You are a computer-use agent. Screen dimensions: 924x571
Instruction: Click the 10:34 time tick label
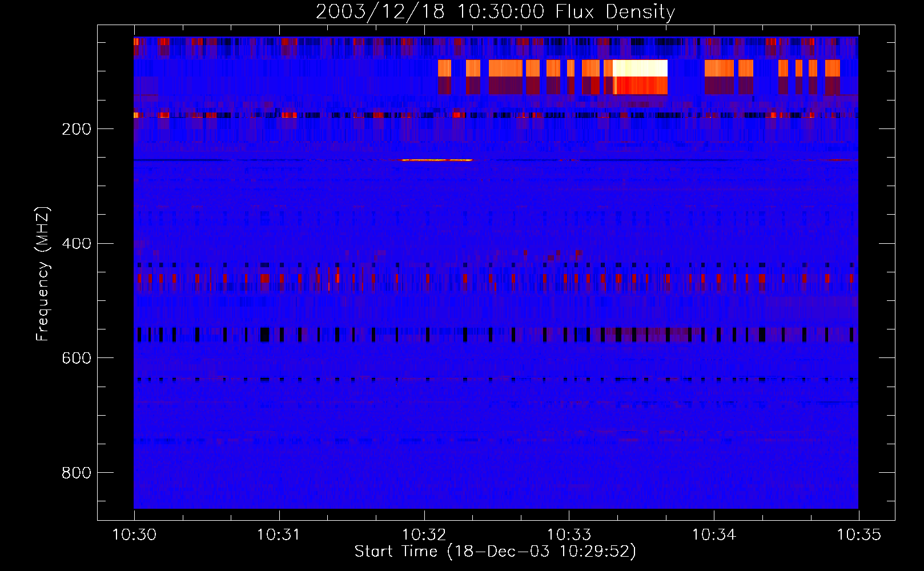click(714, 534)
